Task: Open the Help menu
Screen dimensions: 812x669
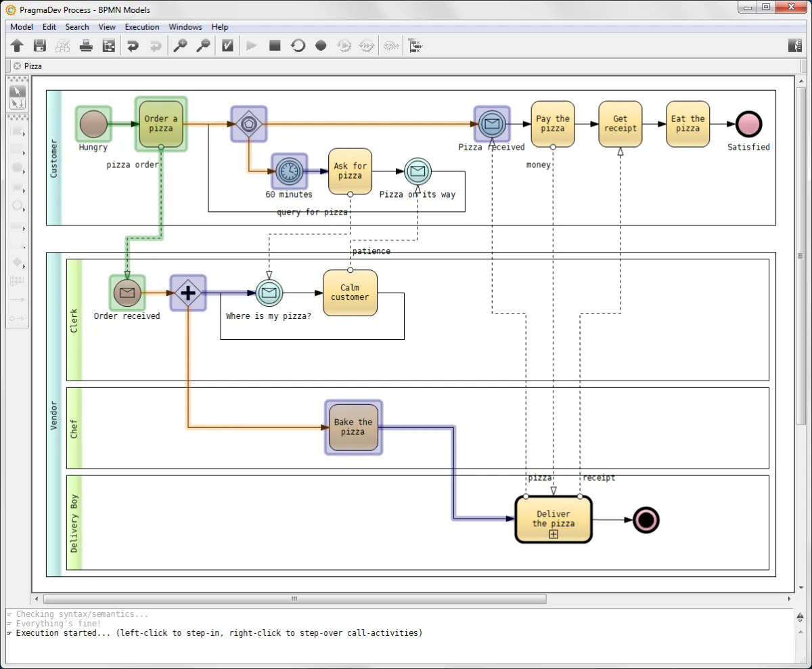Action: (x=220, y=27)
